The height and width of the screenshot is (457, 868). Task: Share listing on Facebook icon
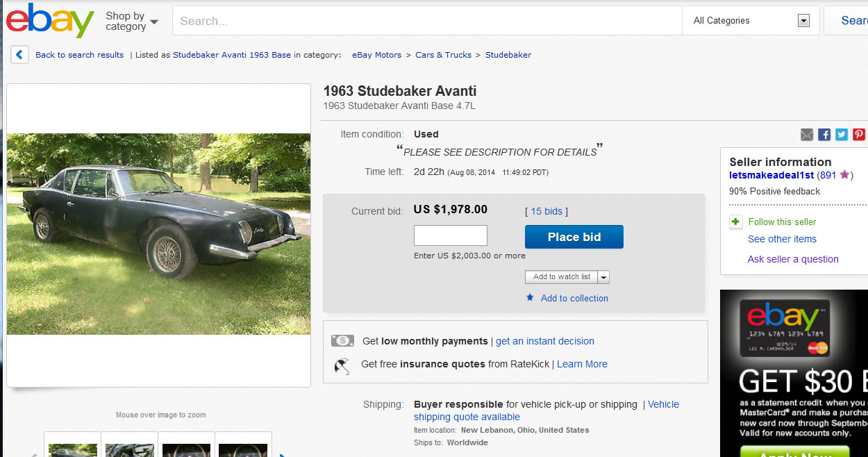(824, 135)
